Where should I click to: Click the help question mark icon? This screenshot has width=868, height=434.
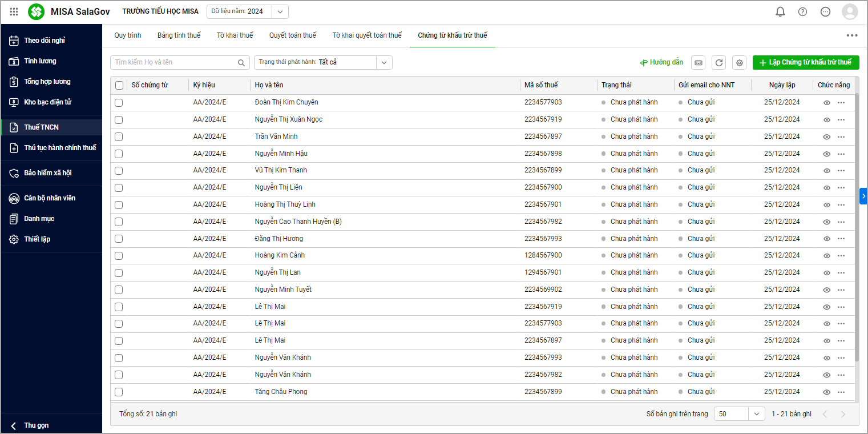[802, 12]
